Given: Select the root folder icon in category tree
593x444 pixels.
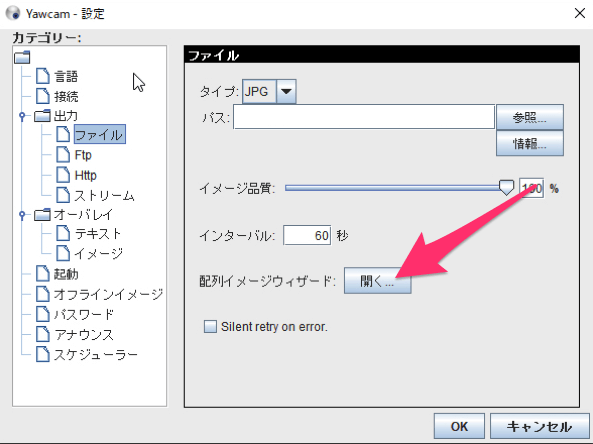Looking at the screenshot, I should (22, 57).
